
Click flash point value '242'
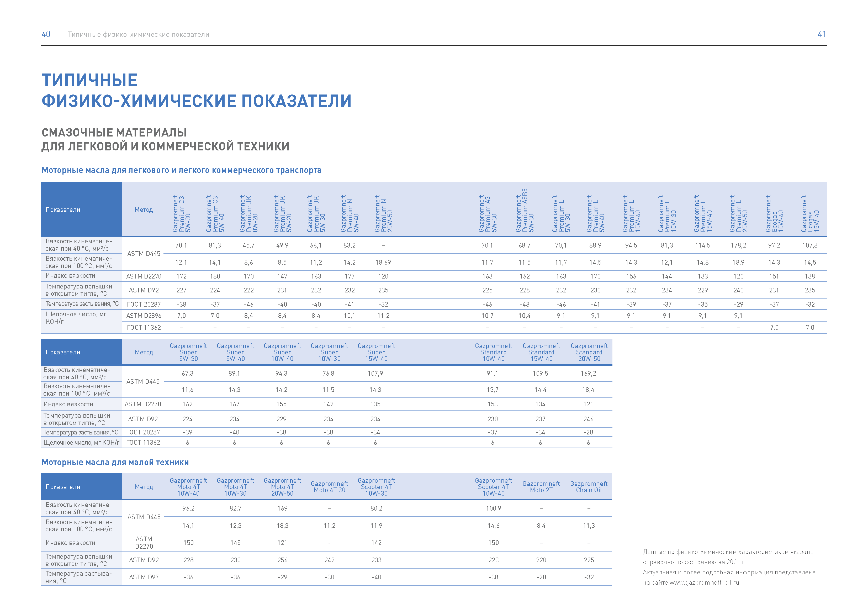coord(329,560)
